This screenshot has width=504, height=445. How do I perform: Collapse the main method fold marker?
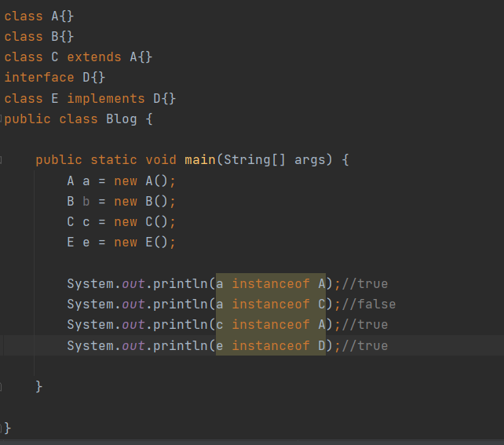click(1, 159)
